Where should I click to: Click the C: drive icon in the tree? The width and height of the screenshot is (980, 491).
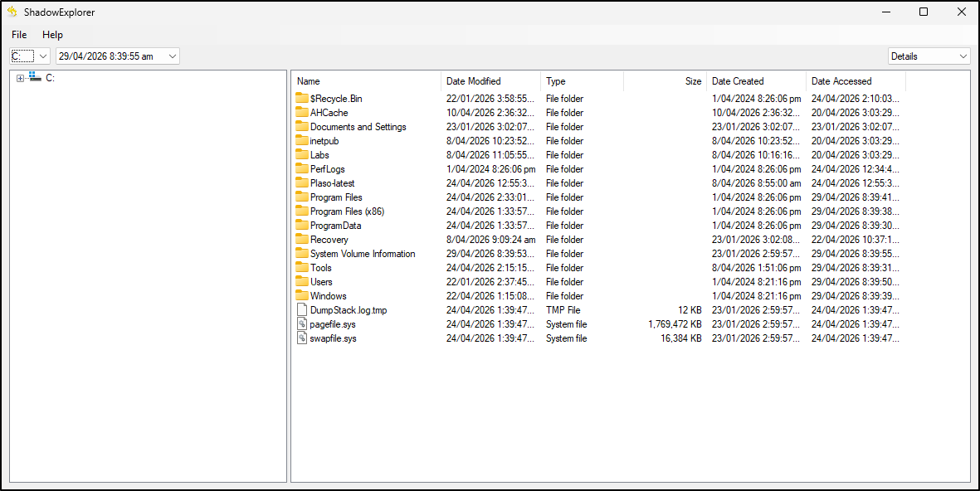coord(35,77)
